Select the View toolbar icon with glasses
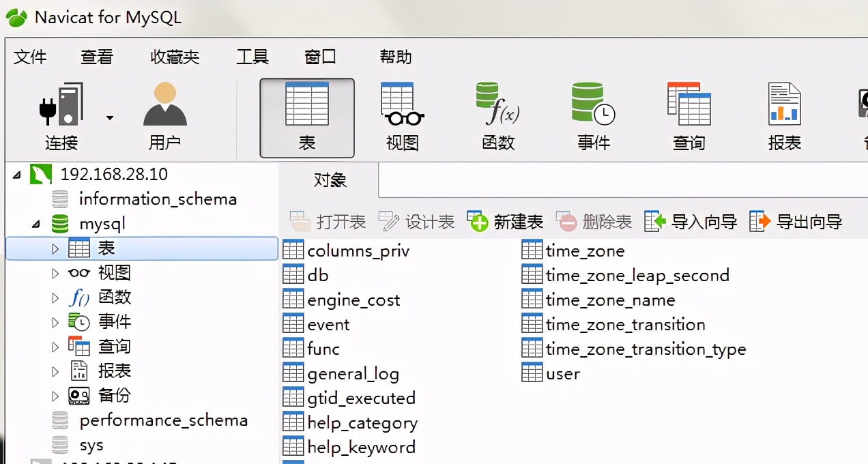 click(x=403, y=117)
